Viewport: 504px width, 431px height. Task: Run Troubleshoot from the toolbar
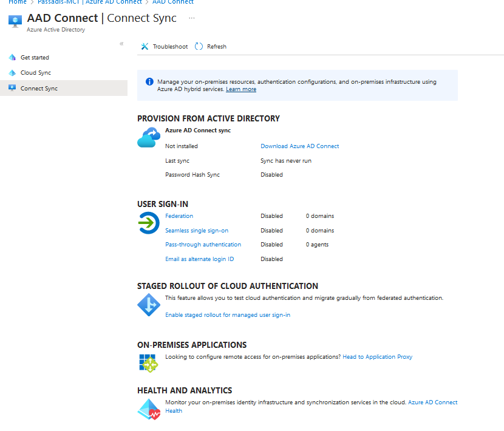(164, 47)
